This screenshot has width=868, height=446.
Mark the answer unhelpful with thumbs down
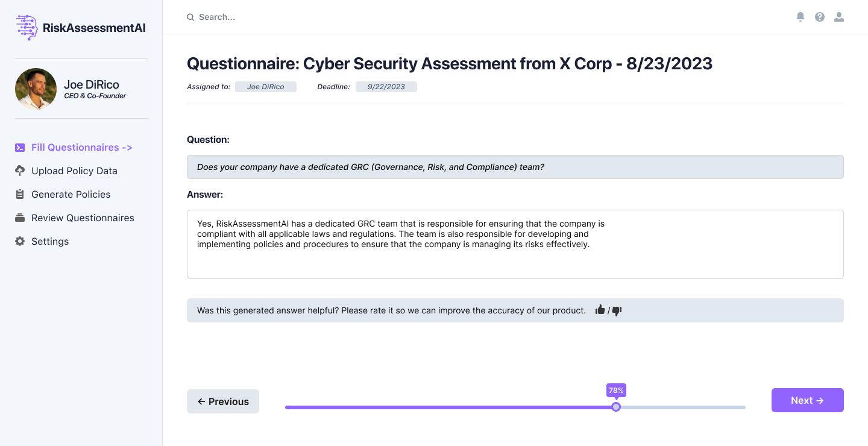(x=616, y=310)
